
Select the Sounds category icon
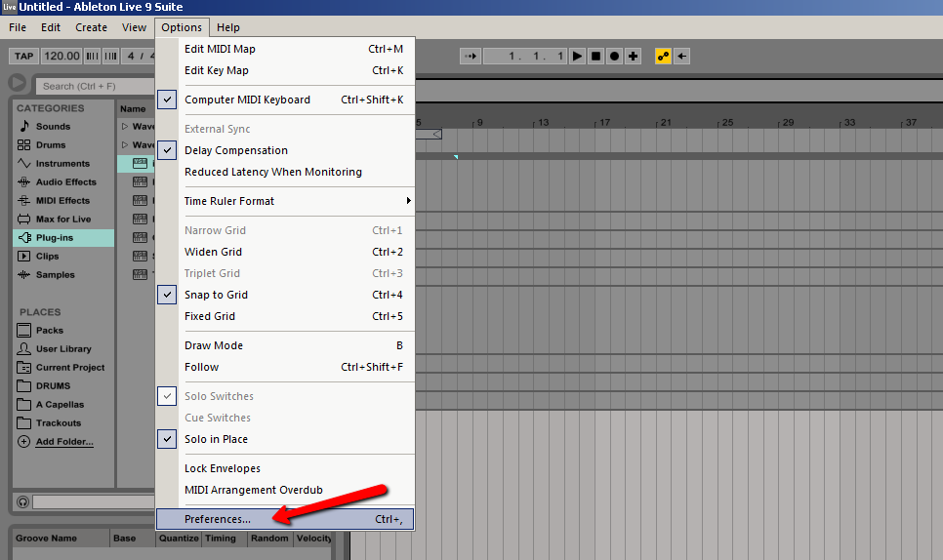[x=24, y=126]
